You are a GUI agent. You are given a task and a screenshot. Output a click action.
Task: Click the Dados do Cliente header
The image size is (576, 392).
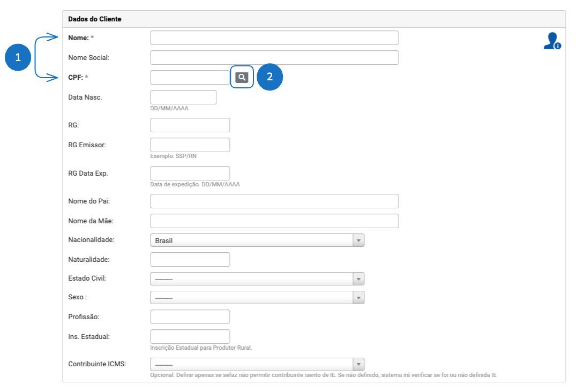pos(95,19)
